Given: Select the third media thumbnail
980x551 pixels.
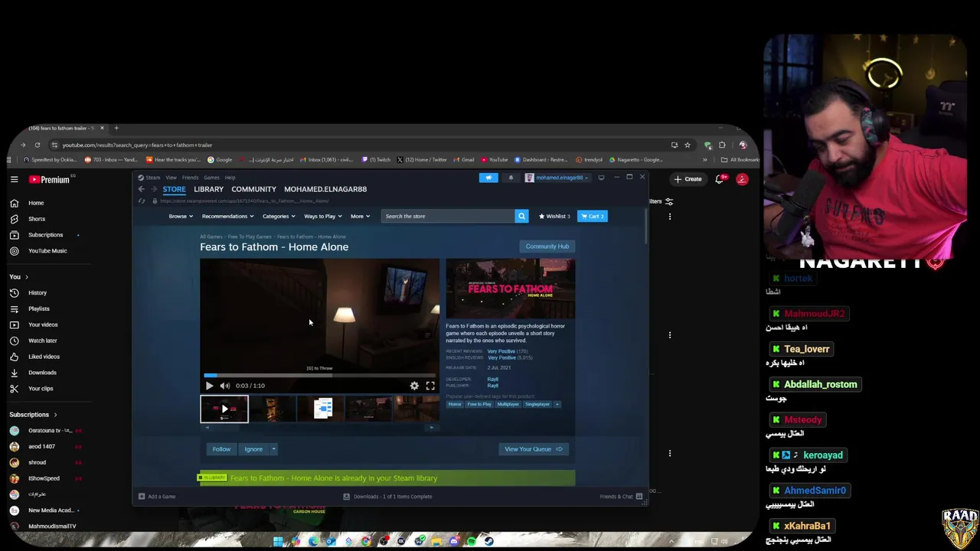Looking at the screenshot, I should pyautogui.click(x=322, y=409).
